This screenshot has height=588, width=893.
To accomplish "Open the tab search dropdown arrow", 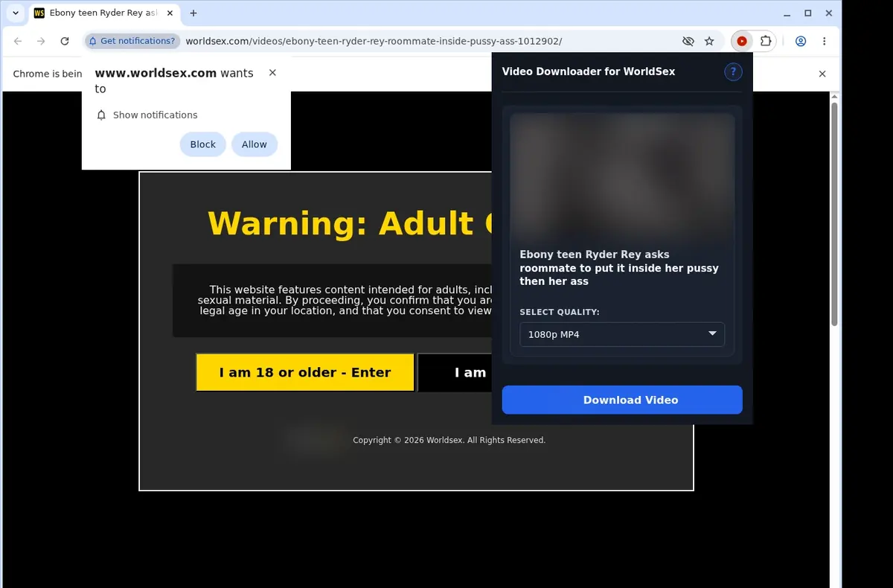I will pyautogui.click(x=16, y=13).
